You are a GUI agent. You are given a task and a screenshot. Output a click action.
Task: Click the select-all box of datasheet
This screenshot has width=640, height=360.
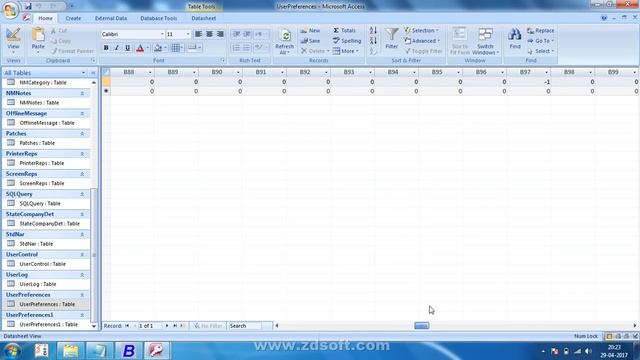(106, 72)
